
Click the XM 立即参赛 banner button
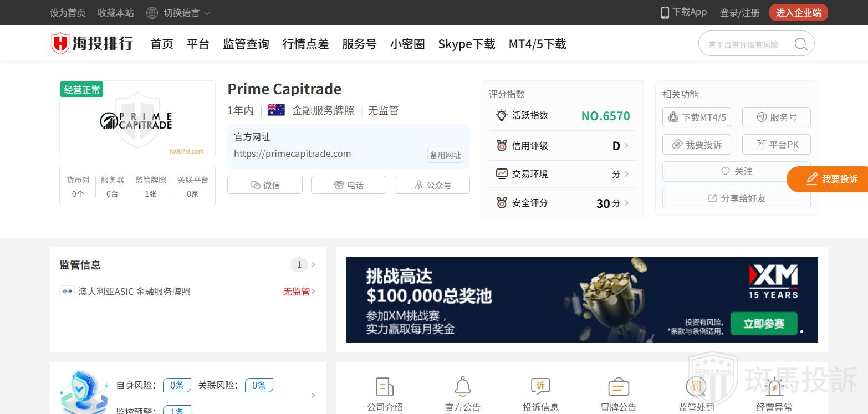[764, 324]
